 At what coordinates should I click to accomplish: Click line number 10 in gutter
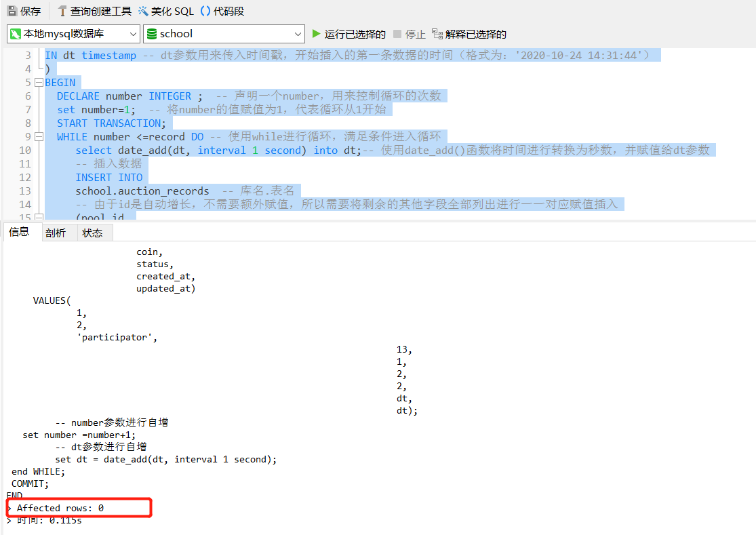pos(25,150)
